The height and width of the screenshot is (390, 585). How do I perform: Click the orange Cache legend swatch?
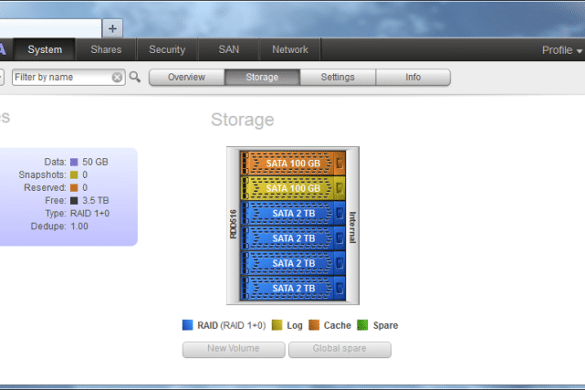pos(314,325)
